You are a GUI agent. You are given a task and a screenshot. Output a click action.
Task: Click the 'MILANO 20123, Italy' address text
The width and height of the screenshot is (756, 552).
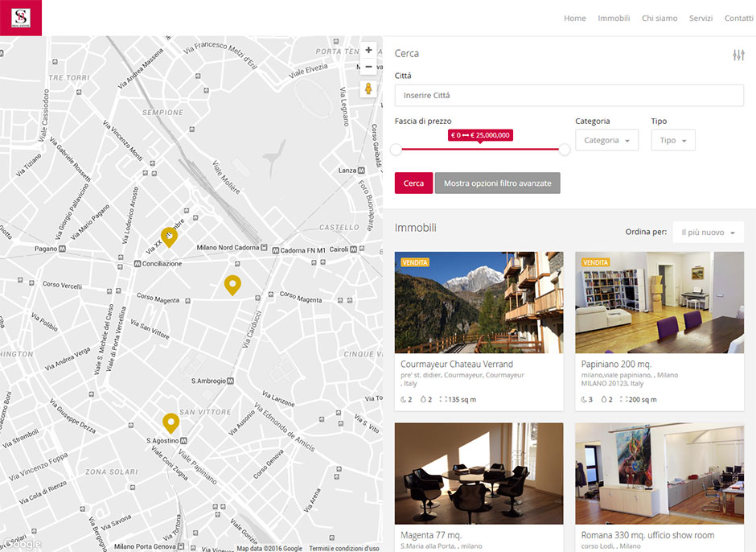pos(612,384)
